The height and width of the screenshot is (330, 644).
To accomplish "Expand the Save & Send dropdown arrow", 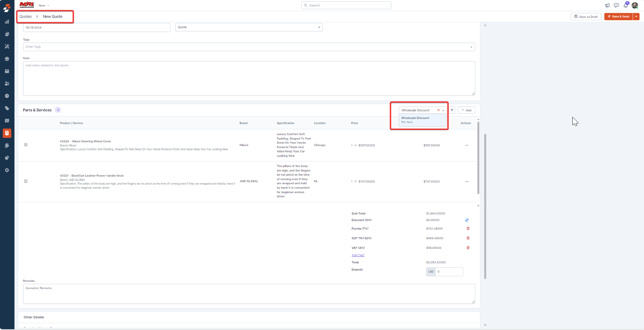I will click(636, 16).
